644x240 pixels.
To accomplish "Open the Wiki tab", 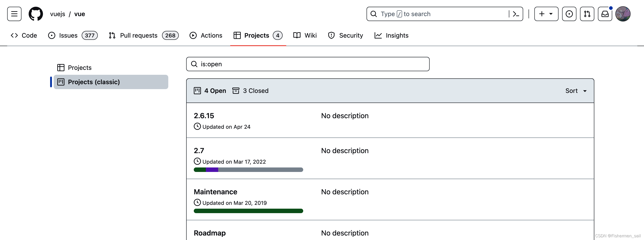I will tap(305, 35).
